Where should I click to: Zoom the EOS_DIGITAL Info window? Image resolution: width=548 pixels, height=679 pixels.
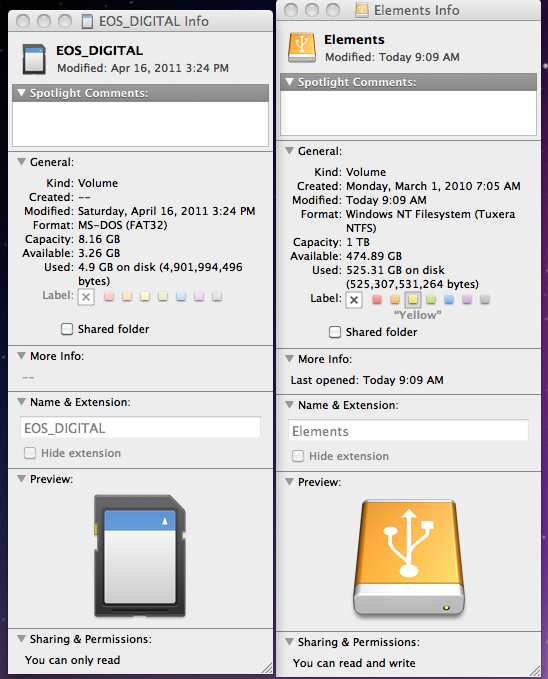point(65,21)
